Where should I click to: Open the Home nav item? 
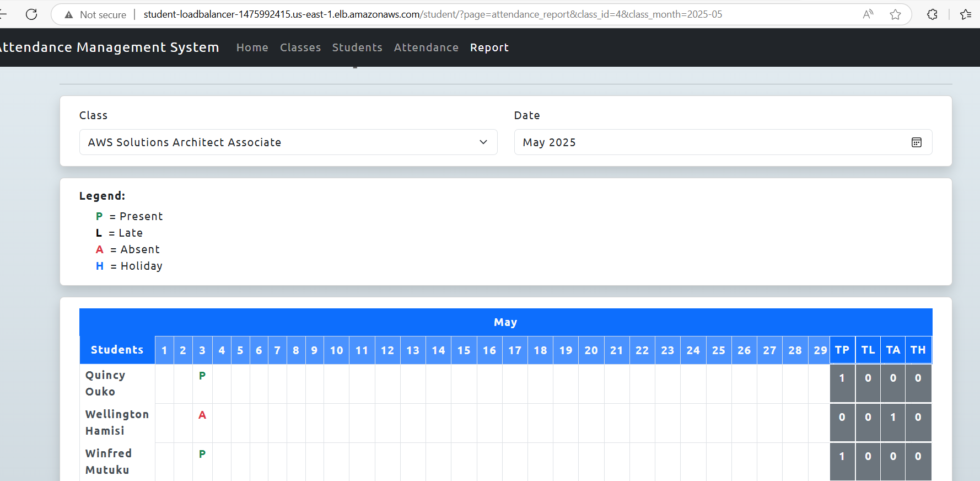[252, 47]
